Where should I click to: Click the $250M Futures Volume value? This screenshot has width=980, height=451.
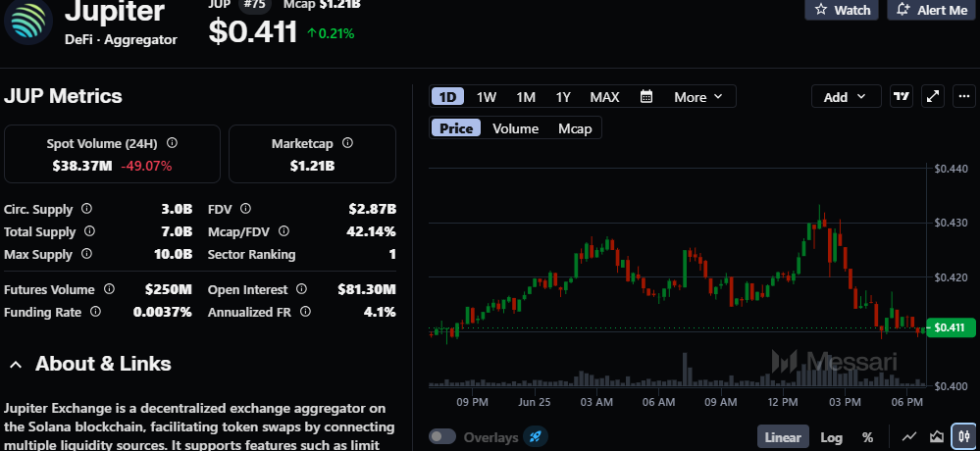click(x=168, y=289)
